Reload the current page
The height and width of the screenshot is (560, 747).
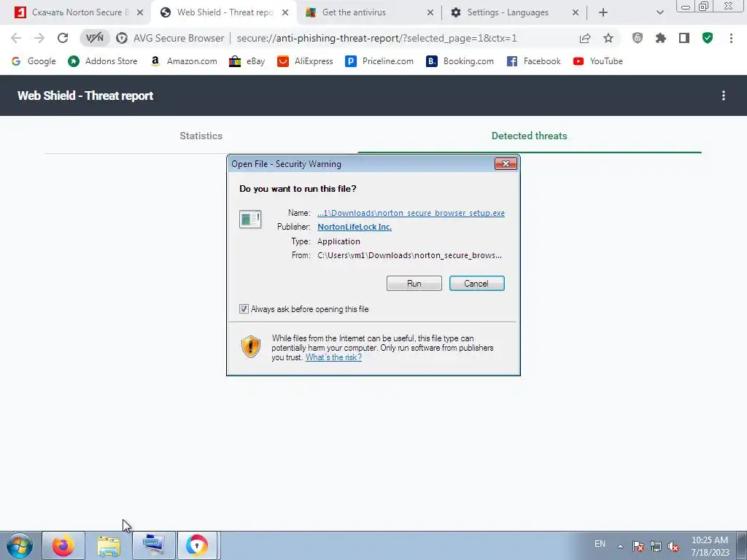coord(63,38)
